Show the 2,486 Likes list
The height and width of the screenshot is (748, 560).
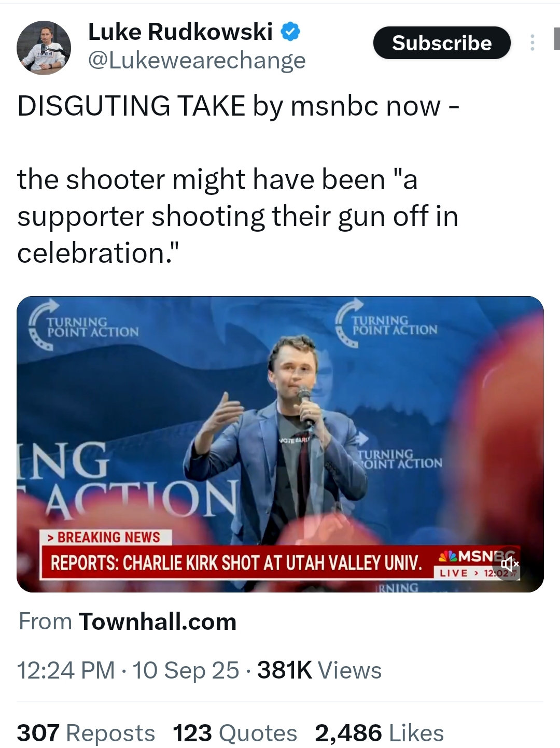(379, 733)
